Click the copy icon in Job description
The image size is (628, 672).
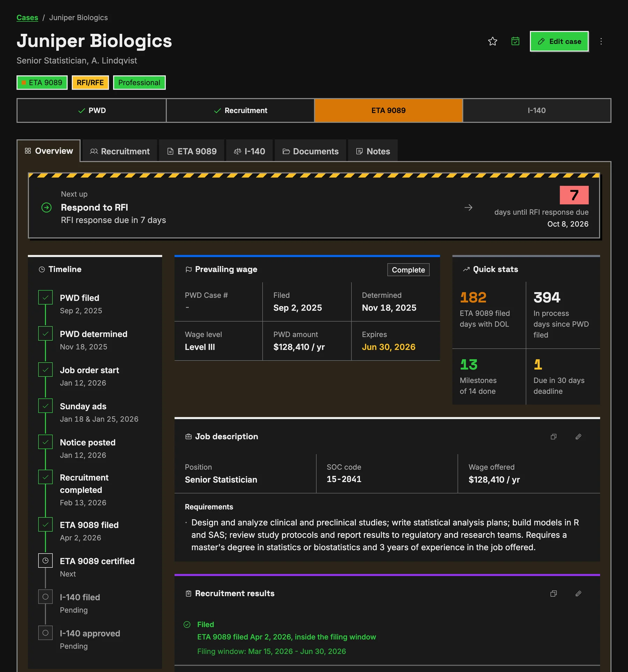click(553, 437)
